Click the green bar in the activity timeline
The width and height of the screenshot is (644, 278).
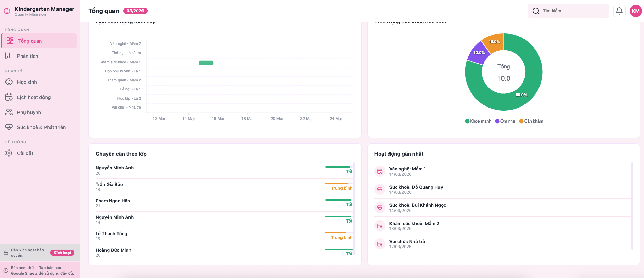click(x=206, y=63)
